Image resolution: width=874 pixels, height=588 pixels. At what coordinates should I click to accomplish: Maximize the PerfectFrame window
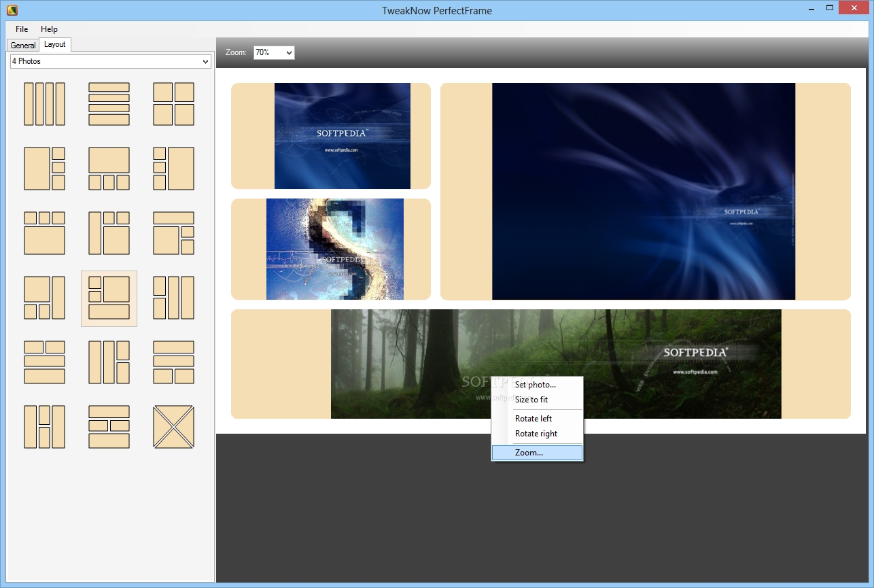coord(830,8)
